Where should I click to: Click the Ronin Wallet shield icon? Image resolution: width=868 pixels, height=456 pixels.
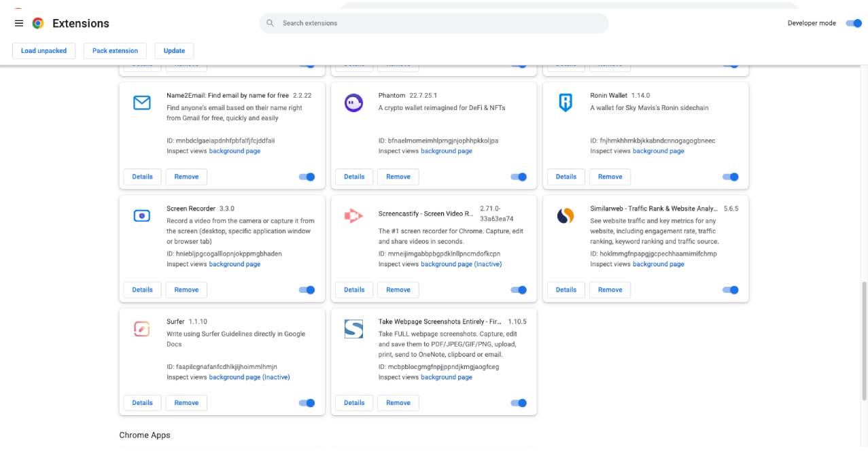(x=566, y=103)
